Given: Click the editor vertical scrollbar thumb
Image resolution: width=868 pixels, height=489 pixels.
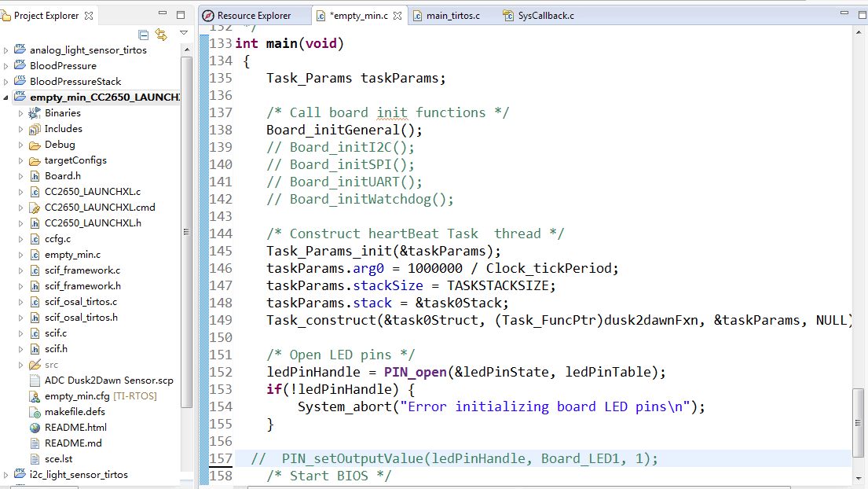Looking at the screenshot, I should [858, 422].
